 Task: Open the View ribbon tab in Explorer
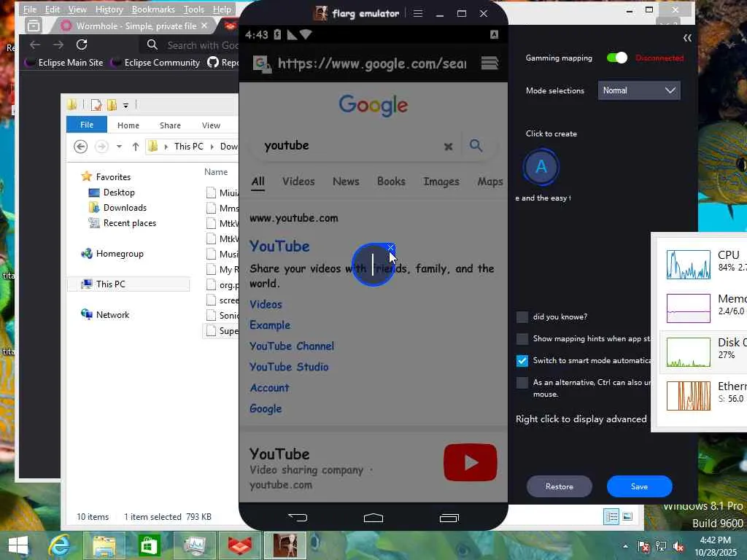point(211,125)
